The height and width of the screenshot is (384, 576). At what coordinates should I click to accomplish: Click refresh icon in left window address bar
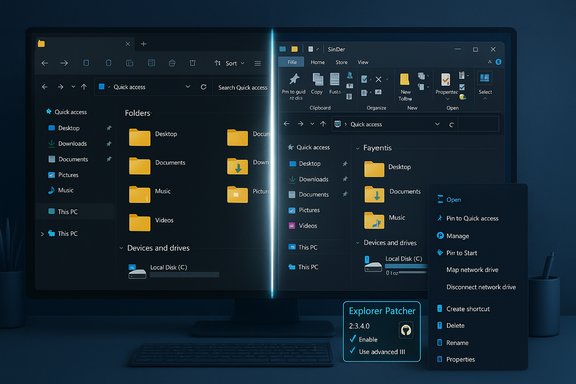coord(203,87)
